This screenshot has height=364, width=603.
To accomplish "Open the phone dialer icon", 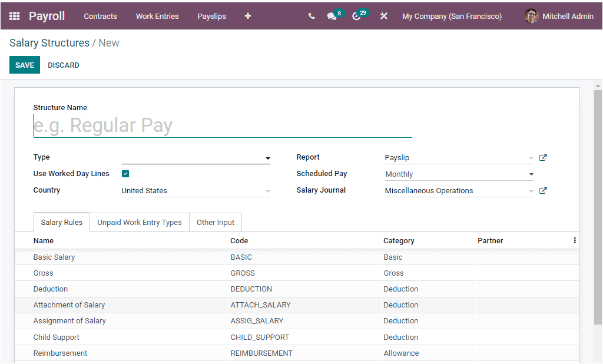I will (x=312, y=16).
